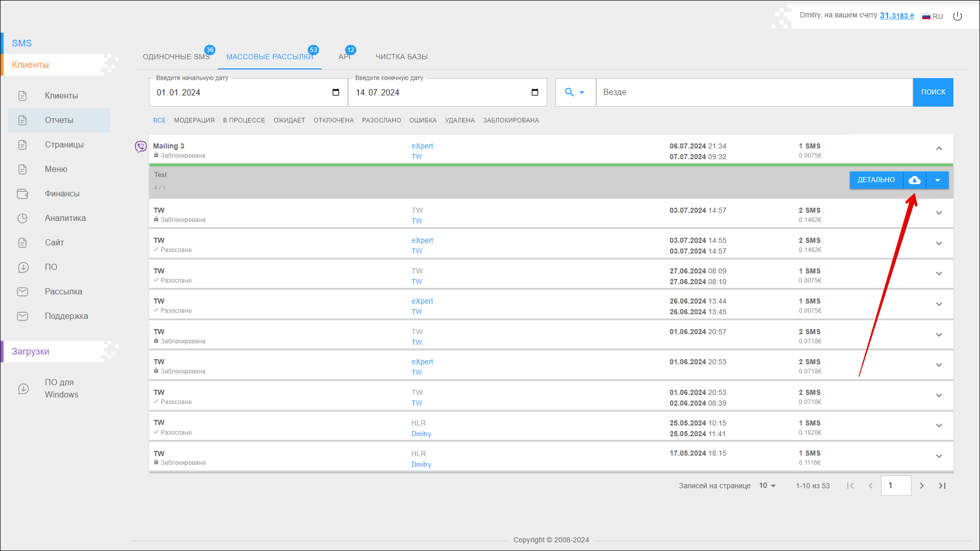Open Аналитика in the sidebar
The height and width of the screenshot is (551, 980).
[65, 218]
